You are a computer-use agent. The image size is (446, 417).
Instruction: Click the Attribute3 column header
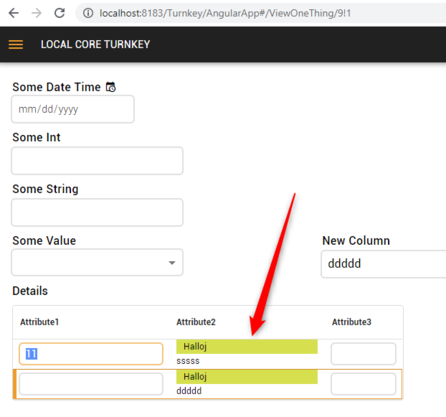[x=352, y=322]
